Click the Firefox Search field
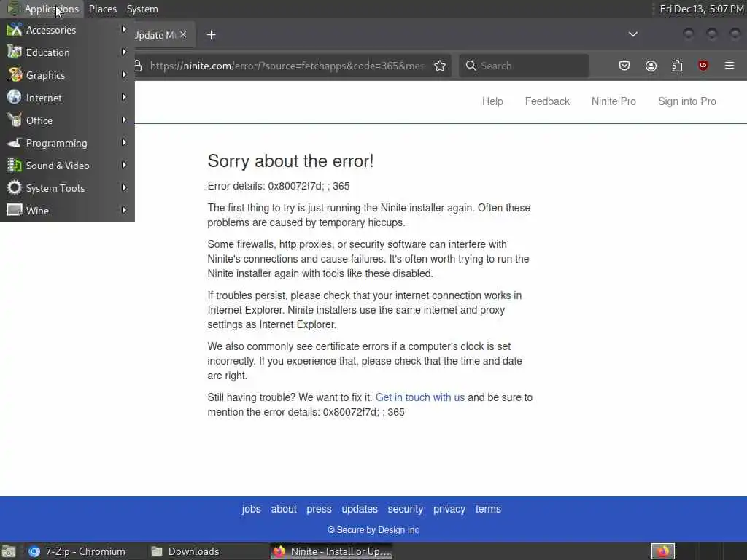 (x=524, y=66)
